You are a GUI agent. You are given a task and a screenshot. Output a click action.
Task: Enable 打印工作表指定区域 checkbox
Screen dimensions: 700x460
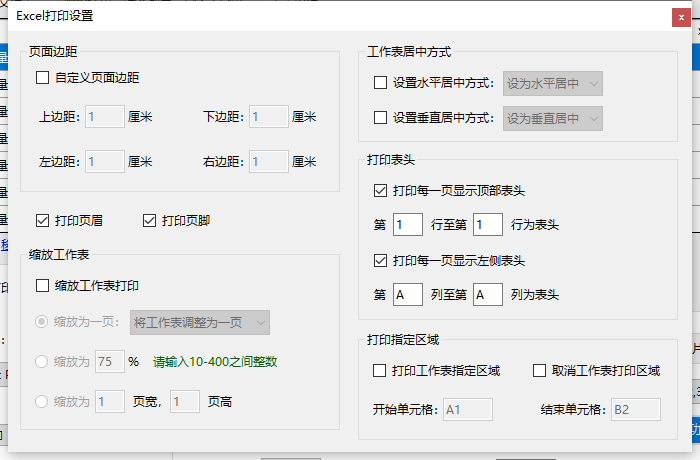[379, 371]
